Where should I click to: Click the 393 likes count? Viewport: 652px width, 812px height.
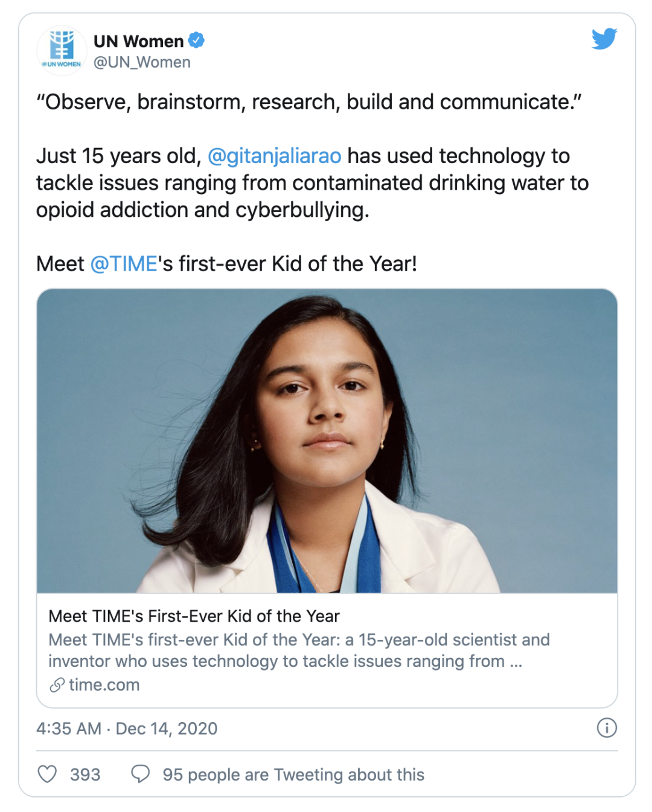point(85,775)
